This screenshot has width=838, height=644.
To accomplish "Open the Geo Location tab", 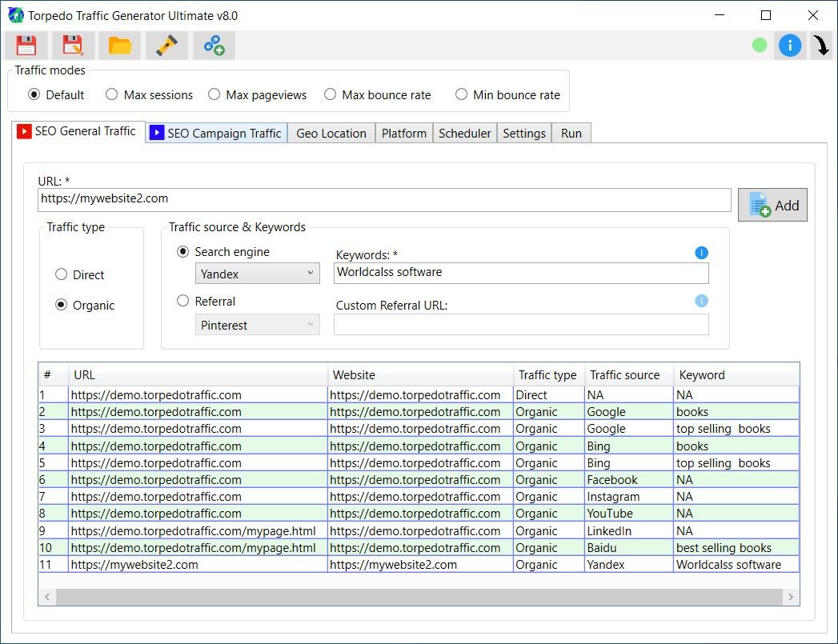I will click(x=331, y=133).
